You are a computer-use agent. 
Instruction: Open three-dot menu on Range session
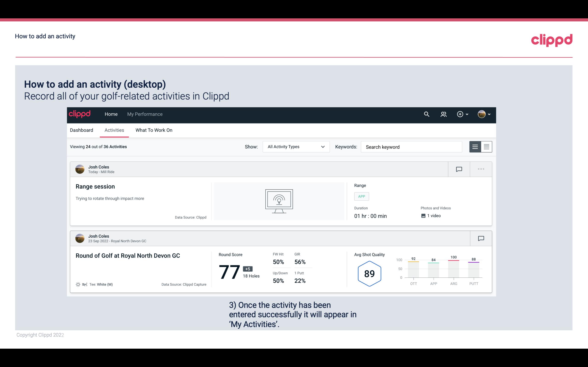point(481,169)
